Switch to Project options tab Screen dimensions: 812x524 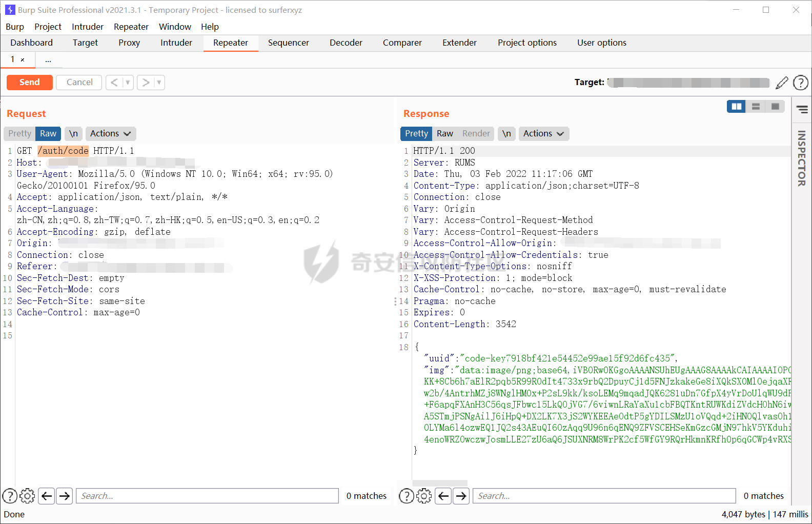(x=527, y=43)
